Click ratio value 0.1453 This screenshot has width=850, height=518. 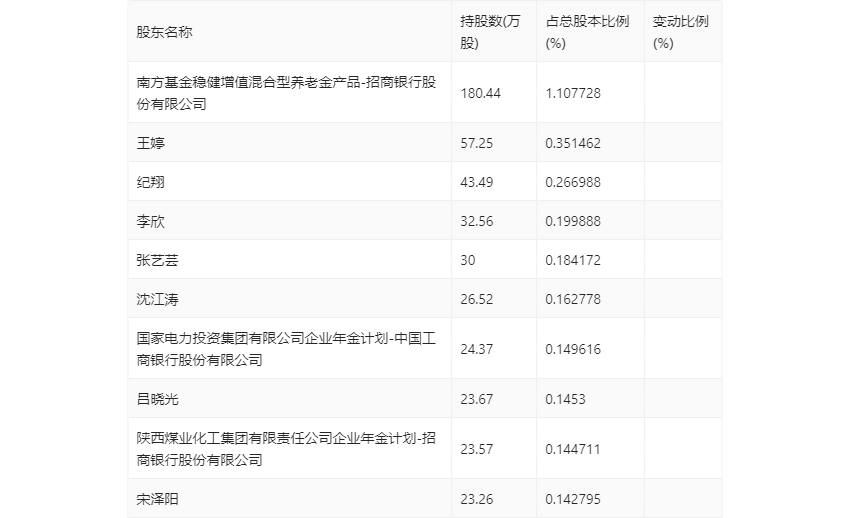tap(565, 399)
